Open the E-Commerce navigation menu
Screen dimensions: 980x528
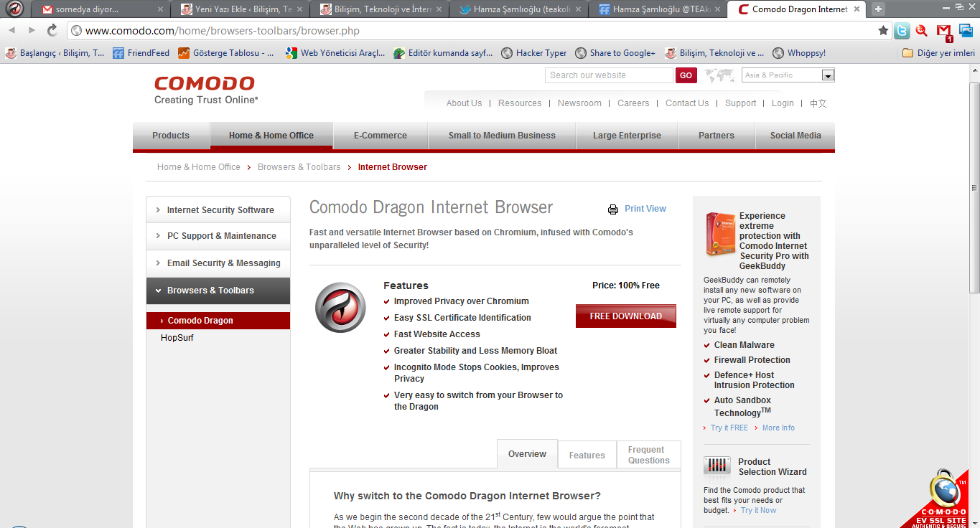(381, 136)
